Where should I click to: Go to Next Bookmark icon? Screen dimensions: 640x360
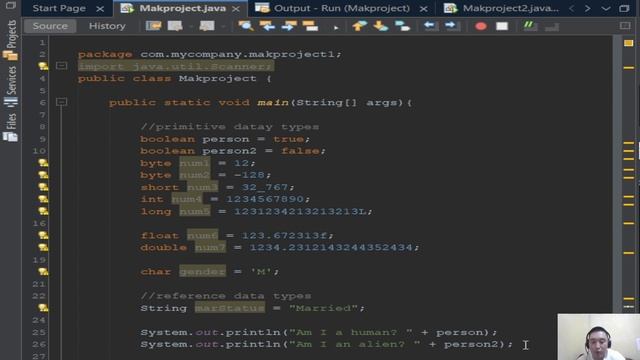381,26
